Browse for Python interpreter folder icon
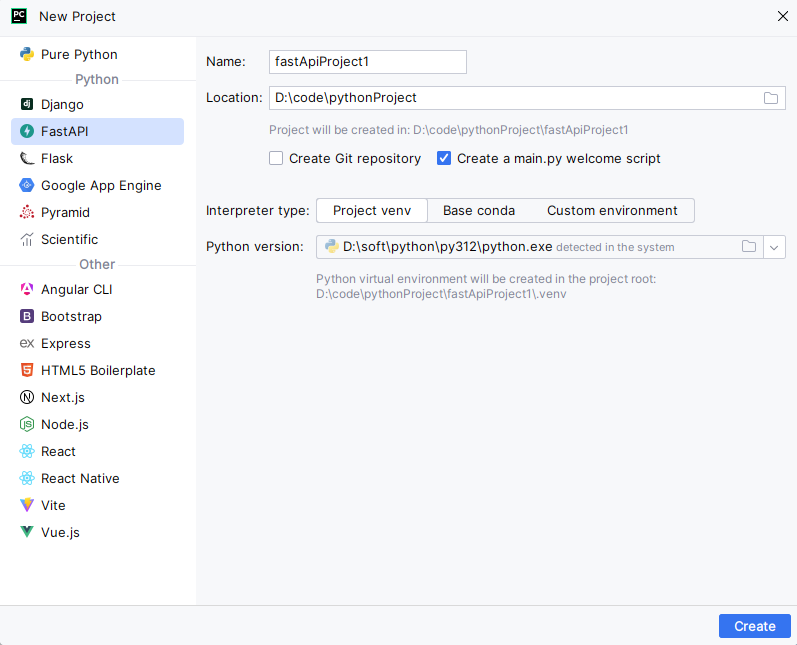 click(749, 247)
